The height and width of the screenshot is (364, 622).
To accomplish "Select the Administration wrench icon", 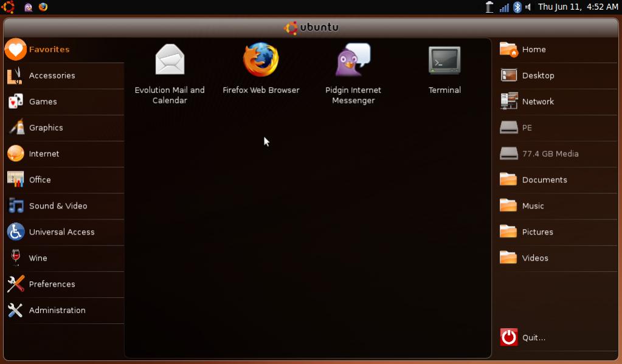I will tap(15, 310).
